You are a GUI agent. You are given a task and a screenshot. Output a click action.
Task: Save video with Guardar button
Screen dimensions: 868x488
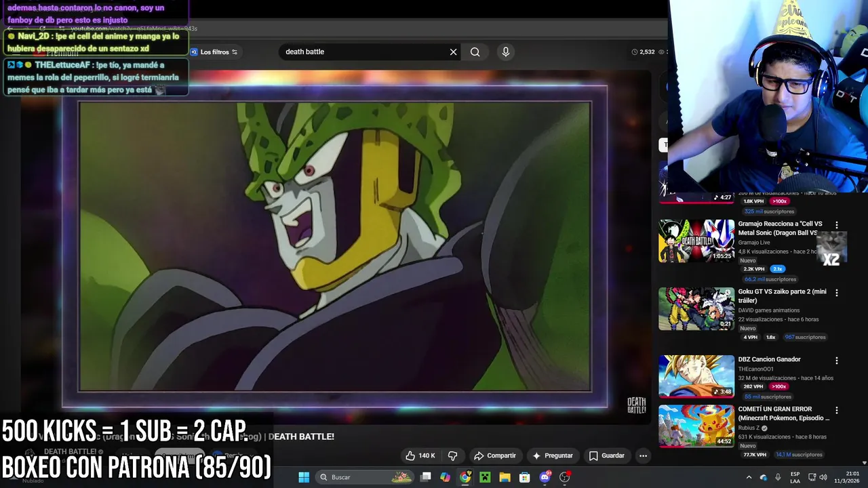606,455
